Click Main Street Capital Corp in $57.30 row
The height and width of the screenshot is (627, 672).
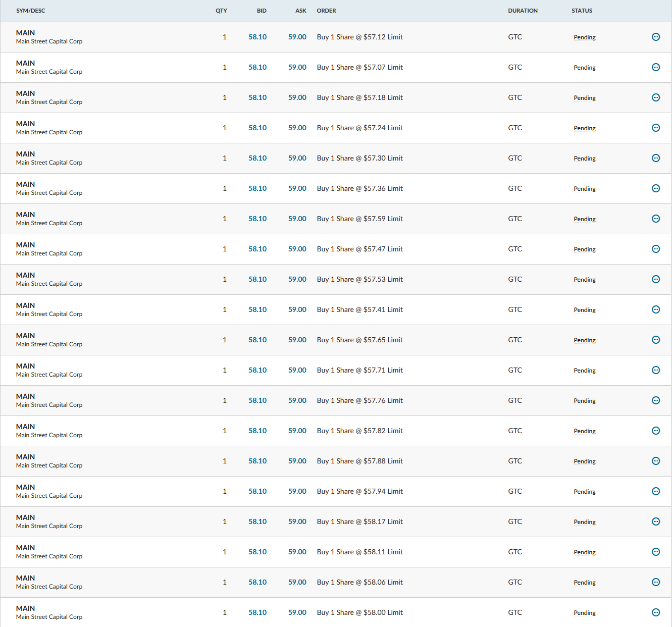[x=49, y=163]
